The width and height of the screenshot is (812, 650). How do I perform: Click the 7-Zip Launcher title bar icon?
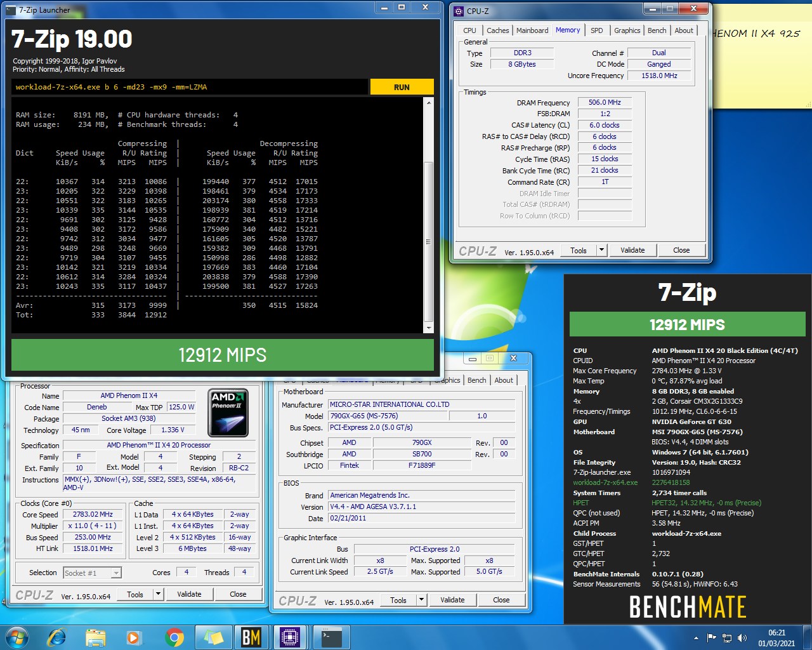coord(10,10)
